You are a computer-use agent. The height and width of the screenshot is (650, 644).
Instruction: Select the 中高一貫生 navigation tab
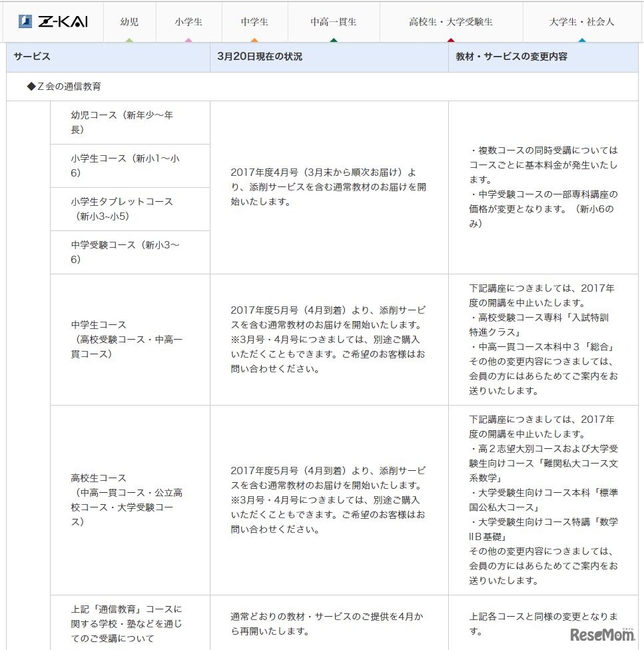point(334,21)
